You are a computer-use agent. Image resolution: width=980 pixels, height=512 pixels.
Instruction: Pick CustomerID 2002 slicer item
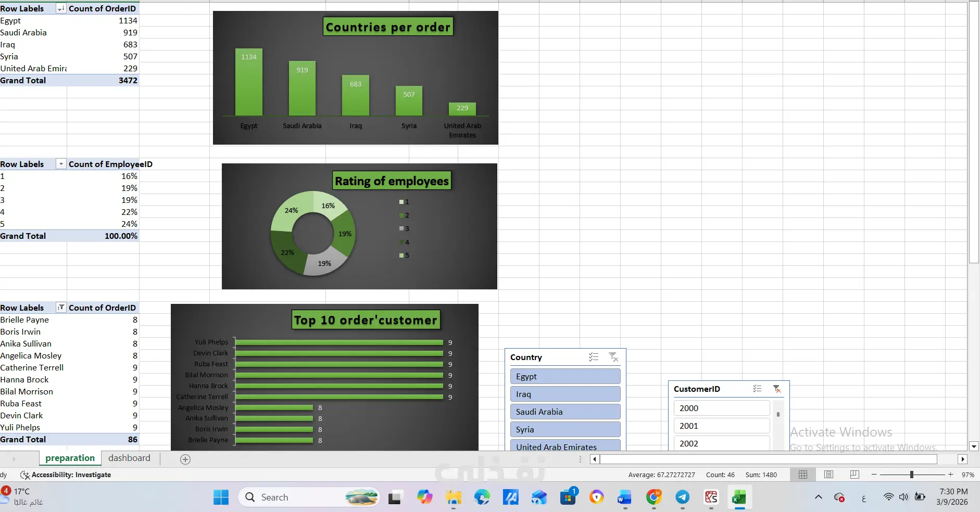pos(722,443)
